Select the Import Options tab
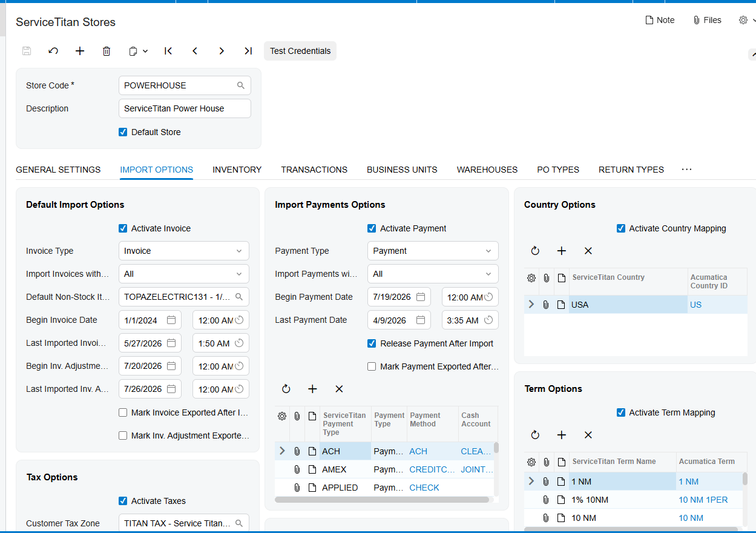Viewport: 756px width, 533px height. coord(157,170)
